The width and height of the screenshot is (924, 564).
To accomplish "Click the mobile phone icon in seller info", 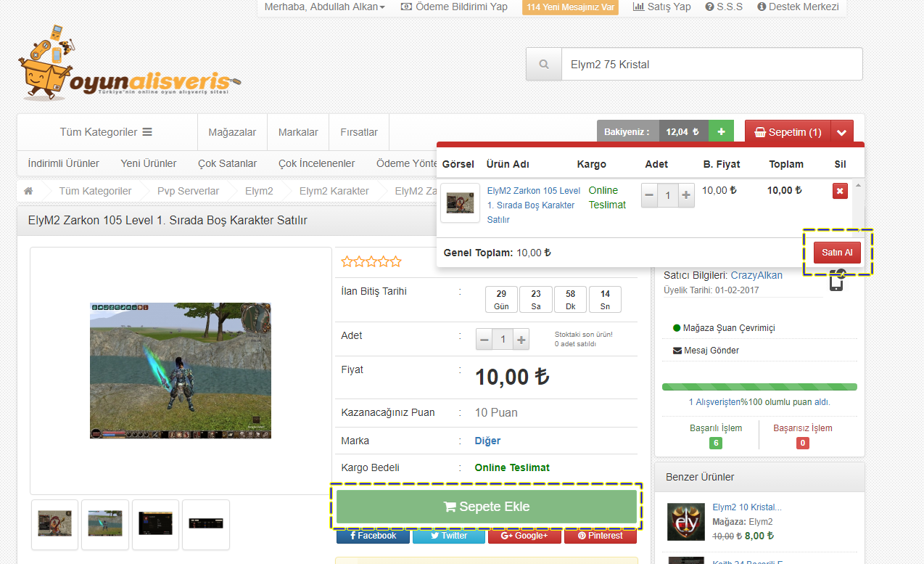I will coord(837,279).
